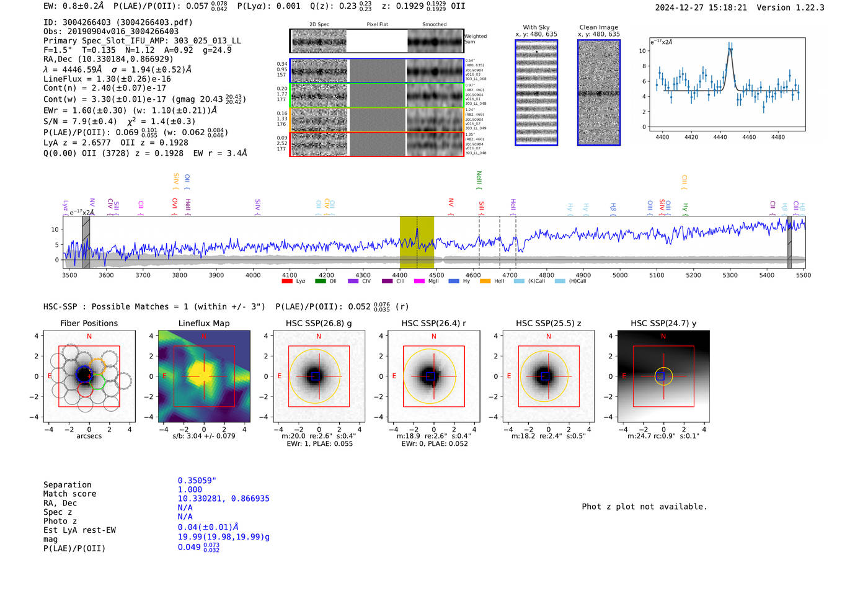
Task: Open the HSC SSP(26.8) g cutout
Action: [319, 376]
